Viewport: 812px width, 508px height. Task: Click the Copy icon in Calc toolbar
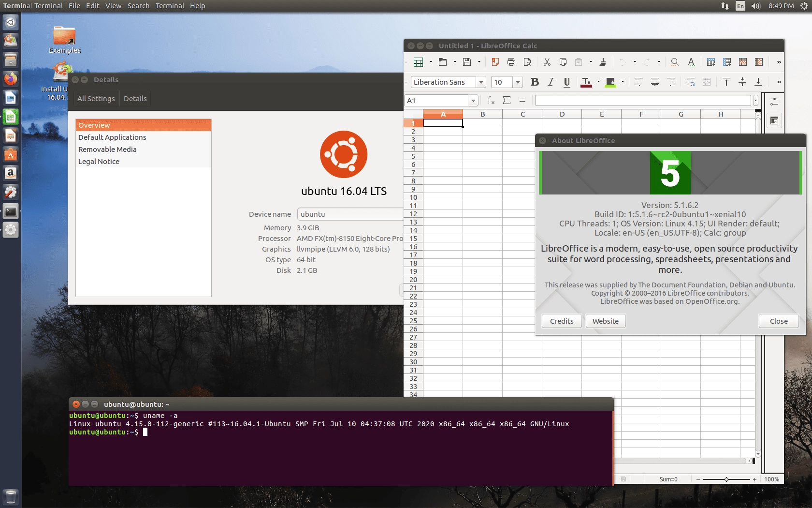(563, 62)
